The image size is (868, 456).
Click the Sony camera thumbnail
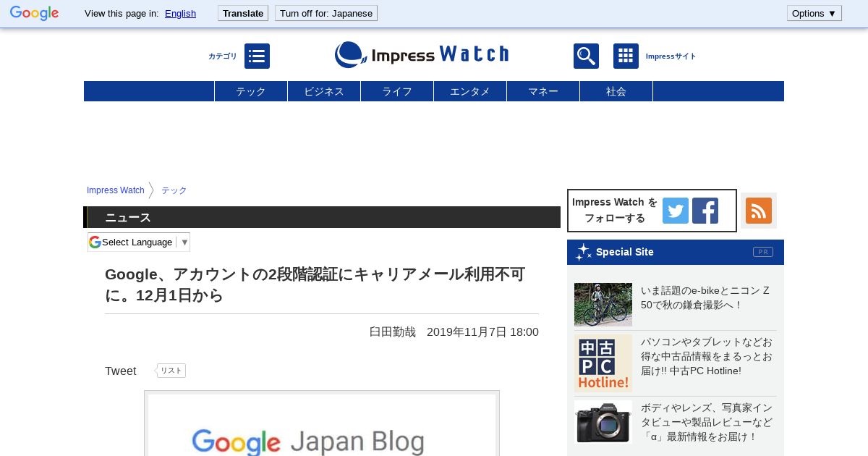click(603, 422)
